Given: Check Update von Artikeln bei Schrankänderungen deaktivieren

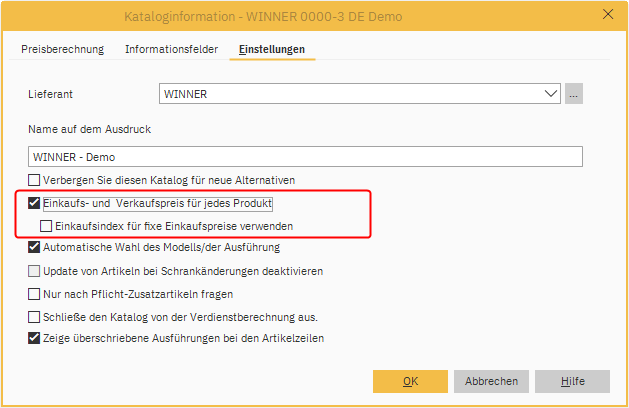Looking at the screenshot, I should (x=35, y=271).
